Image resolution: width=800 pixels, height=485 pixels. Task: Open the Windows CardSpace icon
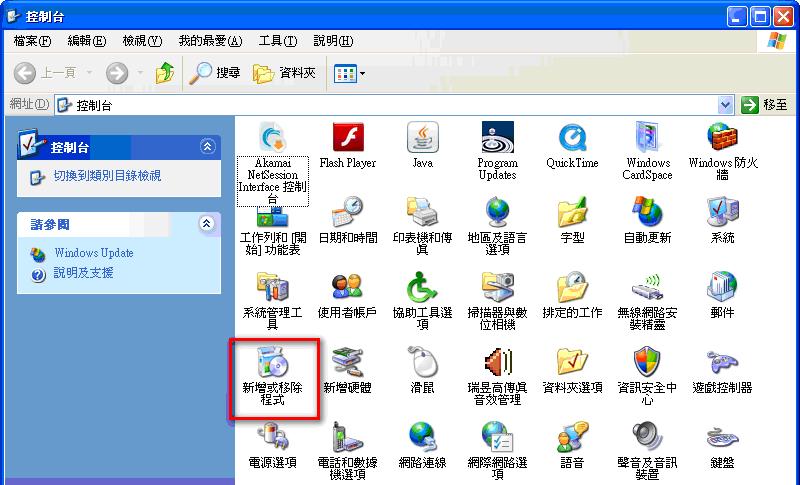click(647, 137)
